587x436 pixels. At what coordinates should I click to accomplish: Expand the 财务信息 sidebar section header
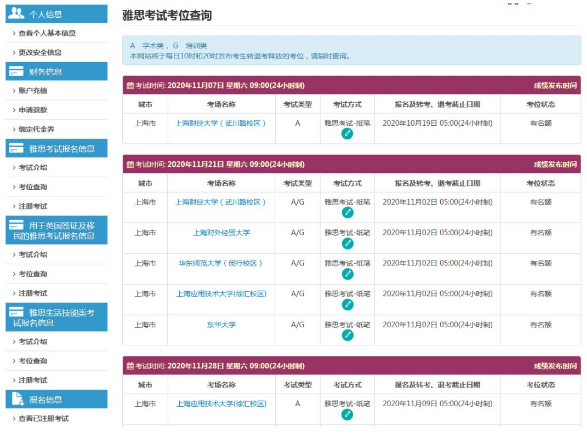[57, 71]
